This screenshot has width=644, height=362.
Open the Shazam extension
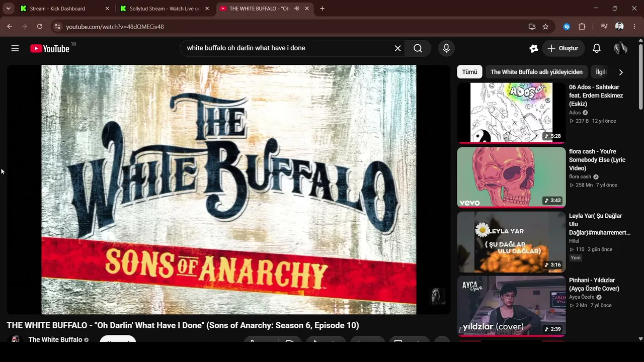[x=567, y=27]
